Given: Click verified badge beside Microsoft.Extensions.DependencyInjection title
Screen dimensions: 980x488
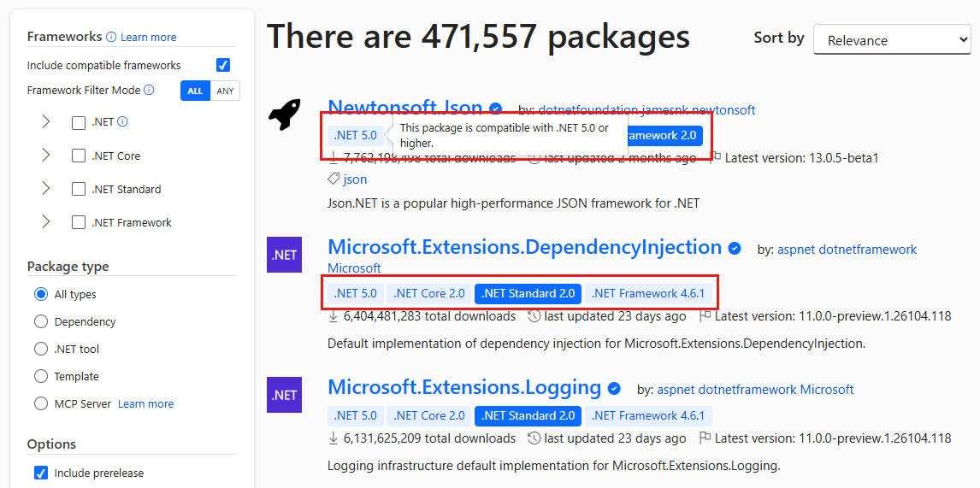Looking at the screenshot, I should tap(735, 249).
